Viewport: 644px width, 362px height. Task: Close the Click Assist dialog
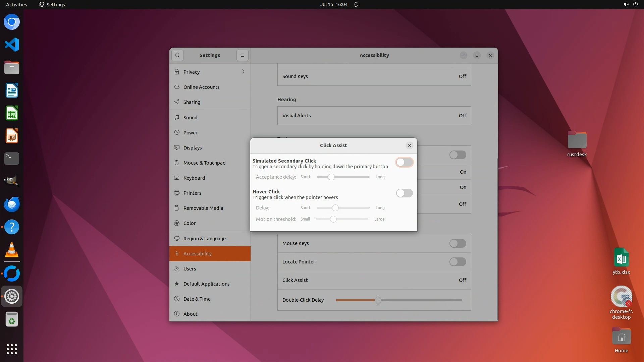coord(409,145)
